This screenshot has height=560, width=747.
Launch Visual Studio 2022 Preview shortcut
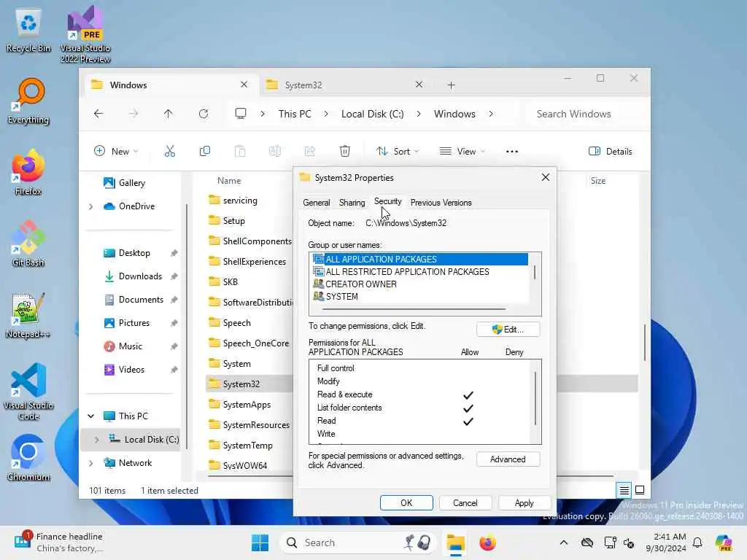pos(85,34)
